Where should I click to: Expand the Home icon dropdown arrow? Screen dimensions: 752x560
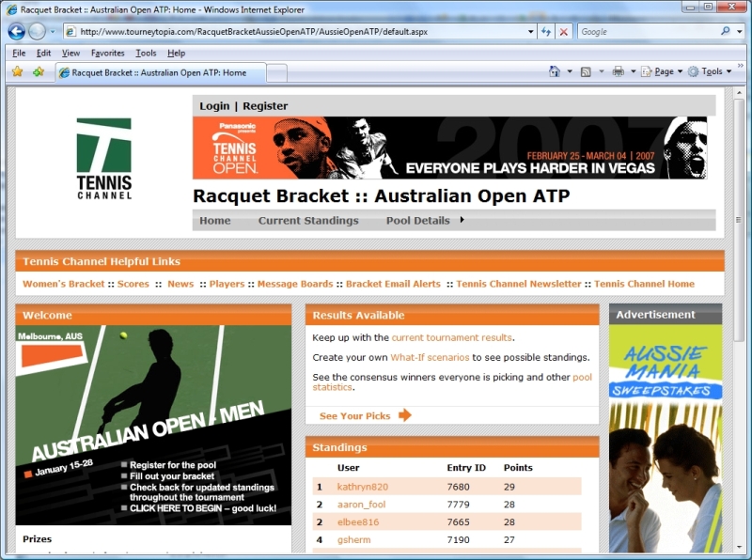pos(570,71)
